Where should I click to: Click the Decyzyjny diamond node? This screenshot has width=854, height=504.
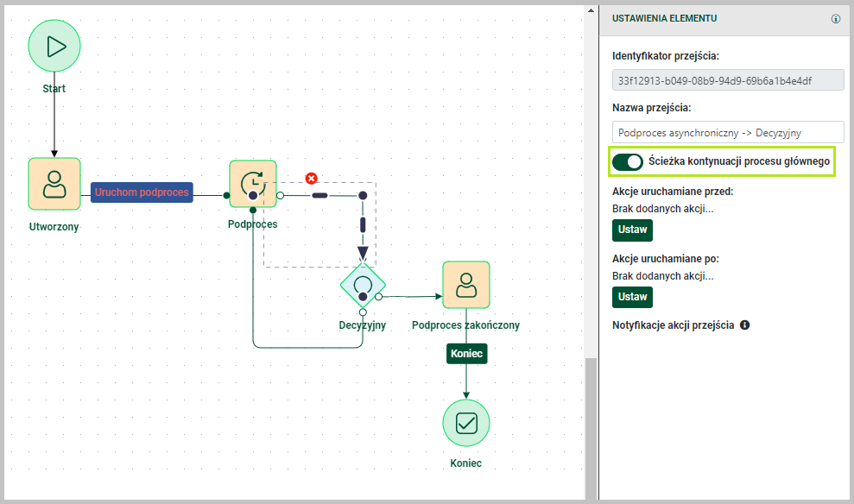(x=363, y=285)
